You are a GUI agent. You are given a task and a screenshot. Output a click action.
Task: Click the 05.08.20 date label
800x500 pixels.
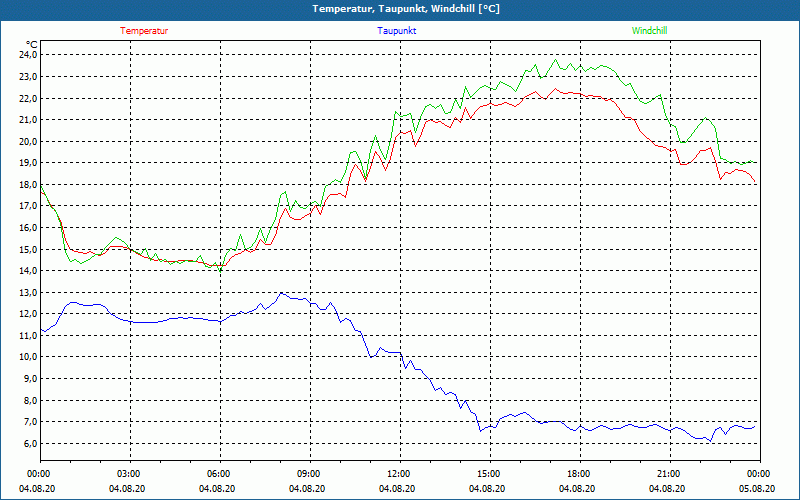[757, 488]
